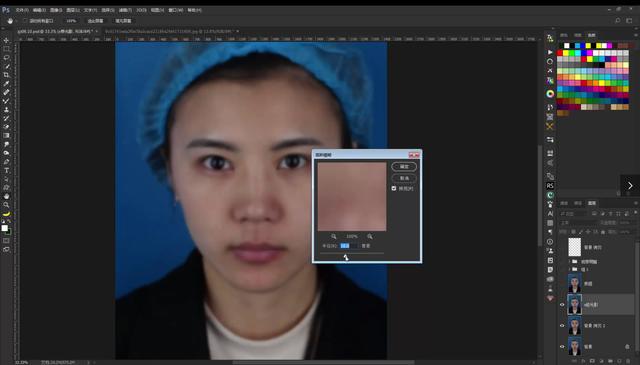Select the Eraser tool

click(x=6, y=127)
